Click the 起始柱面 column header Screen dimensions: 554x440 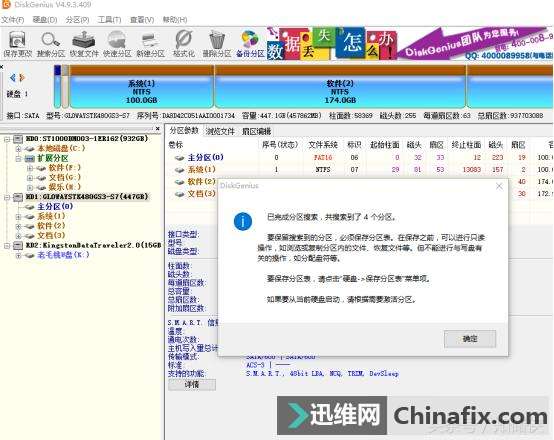click(x=384, y=145)
